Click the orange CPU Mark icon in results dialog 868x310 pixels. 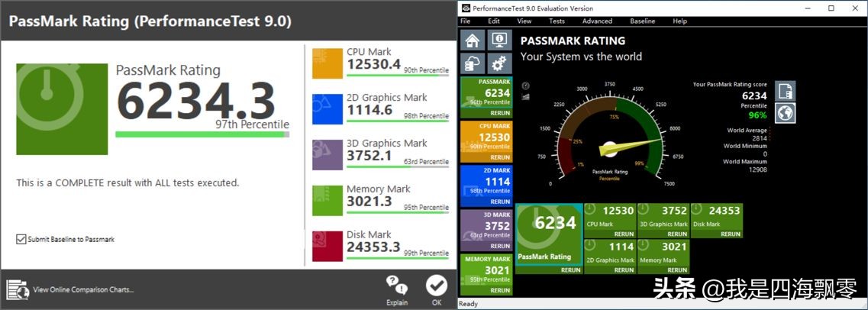pyautogui.click(x=328, y=63)
